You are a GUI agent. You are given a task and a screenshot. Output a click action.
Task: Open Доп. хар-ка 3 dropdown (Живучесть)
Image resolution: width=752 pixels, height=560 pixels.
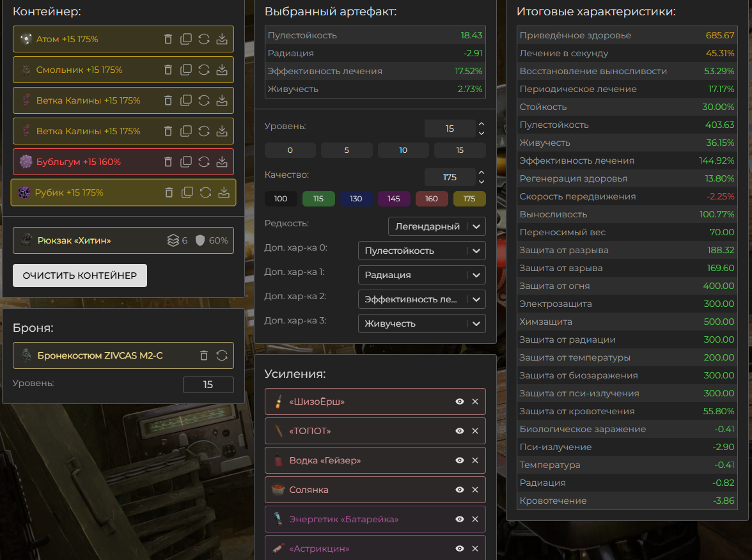pos(422,323)
